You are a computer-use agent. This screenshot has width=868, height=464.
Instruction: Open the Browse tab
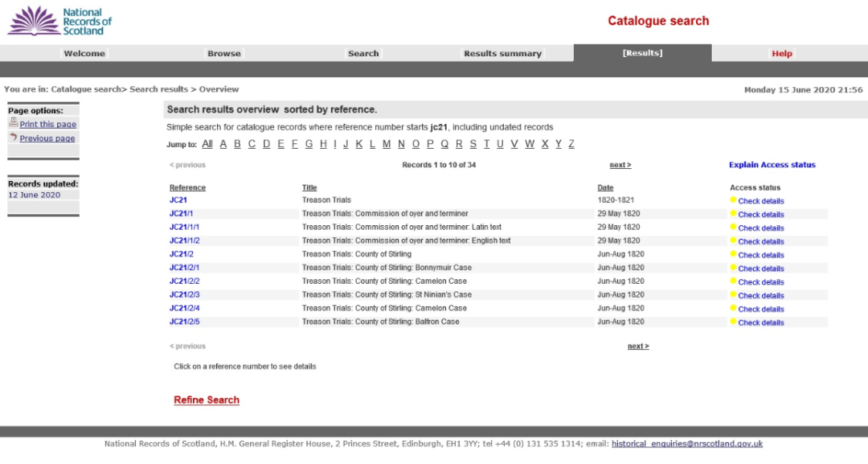tap(224, 54)
